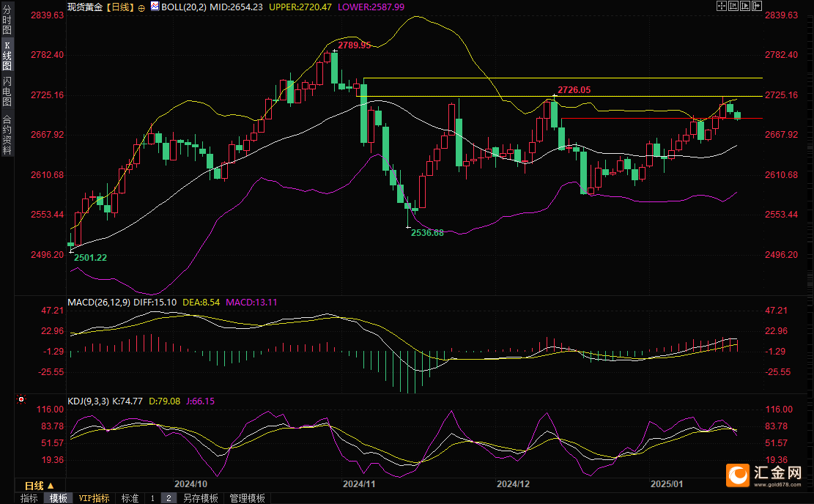Open the MACD(26,12,9) indicator label
The width and height of the screenshot is (814, 504).
(97, 302)
